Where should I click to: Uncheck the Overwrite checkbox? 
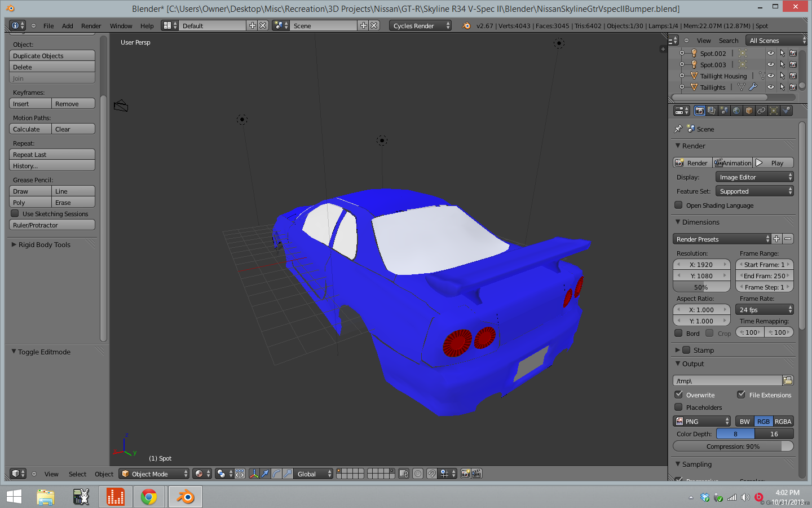point(679,395)
